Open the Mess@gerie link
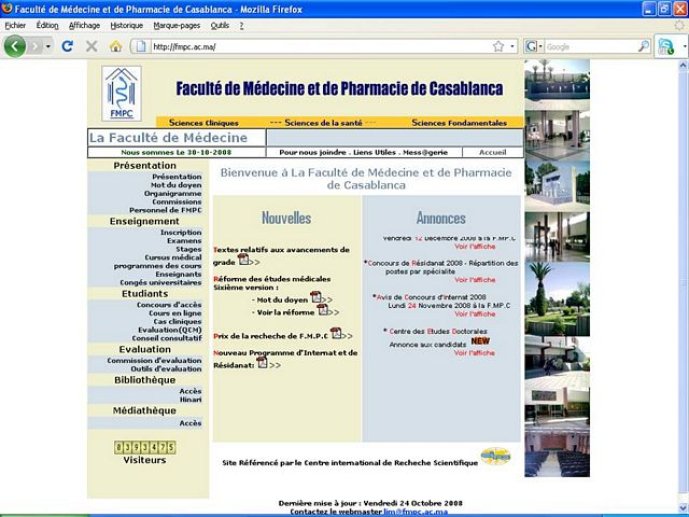The image size is (689, 517). coord(425,152)
